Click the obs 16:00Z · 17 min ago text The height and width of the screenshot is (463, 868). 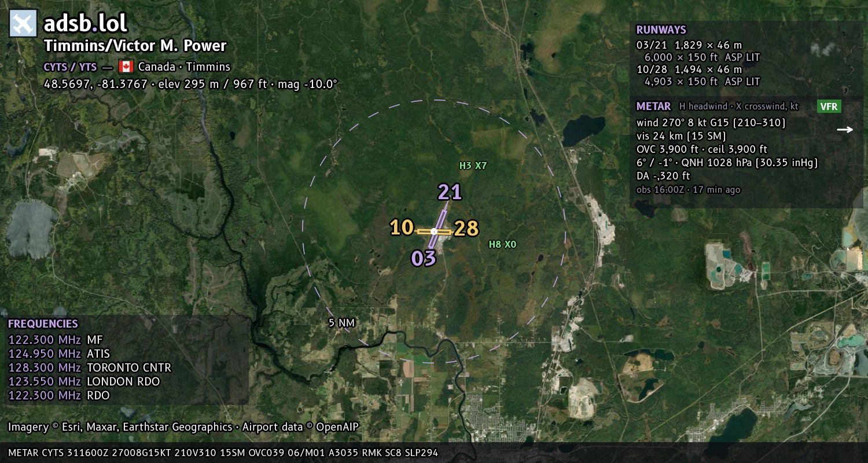click(688, 189)
